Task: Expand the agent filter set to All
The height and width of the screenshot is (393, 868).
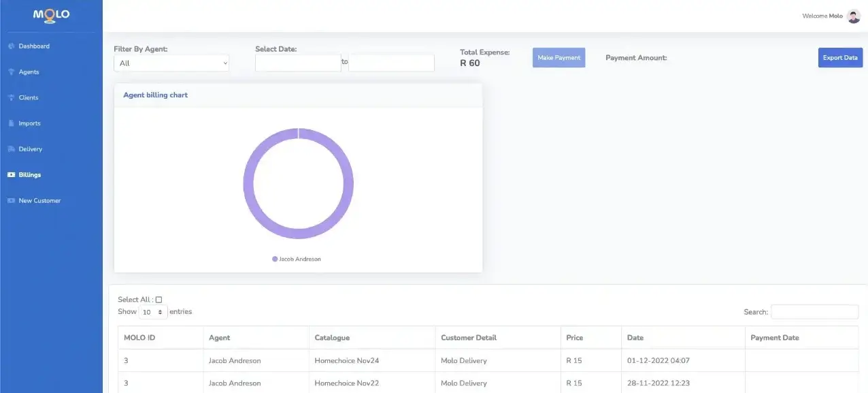Action: 171,63
